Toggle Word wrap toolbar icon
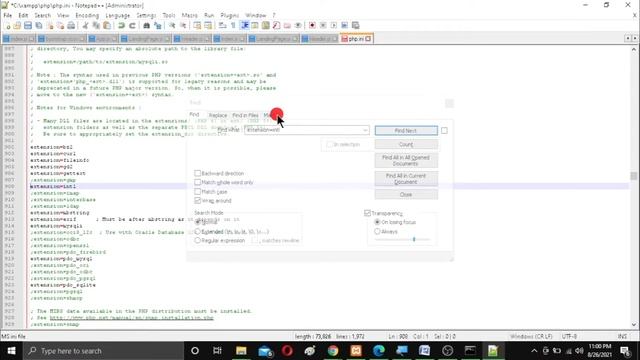640x360 pixels. pyautogui.click(x=222, y=26)
